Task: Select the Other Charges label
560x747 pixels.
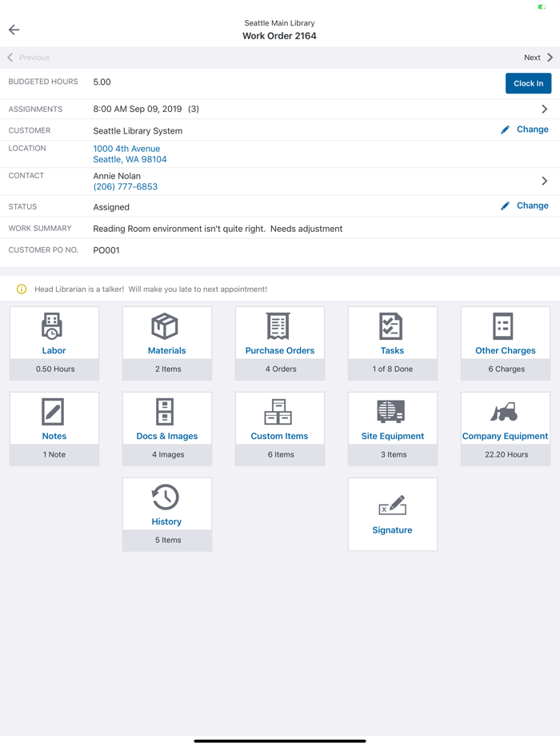Action: coord(505,350)
